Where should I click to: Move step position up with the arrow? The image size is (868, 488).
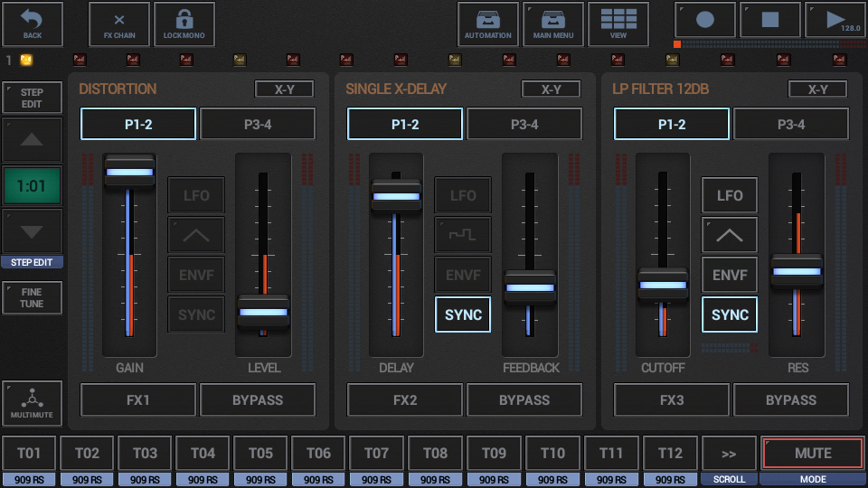[33, 139]
